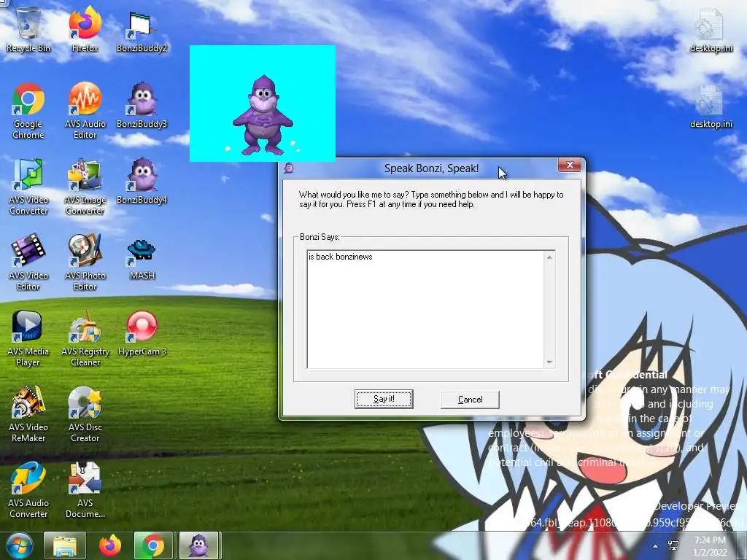
Task: Select the AVS Audio Converter icon
Action: point(28,489)
